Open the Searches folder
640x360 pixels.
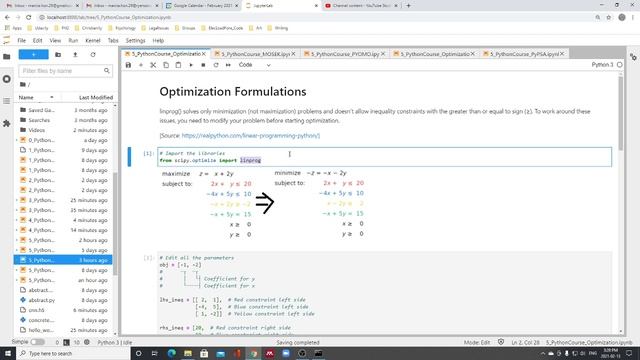[63, 120]
